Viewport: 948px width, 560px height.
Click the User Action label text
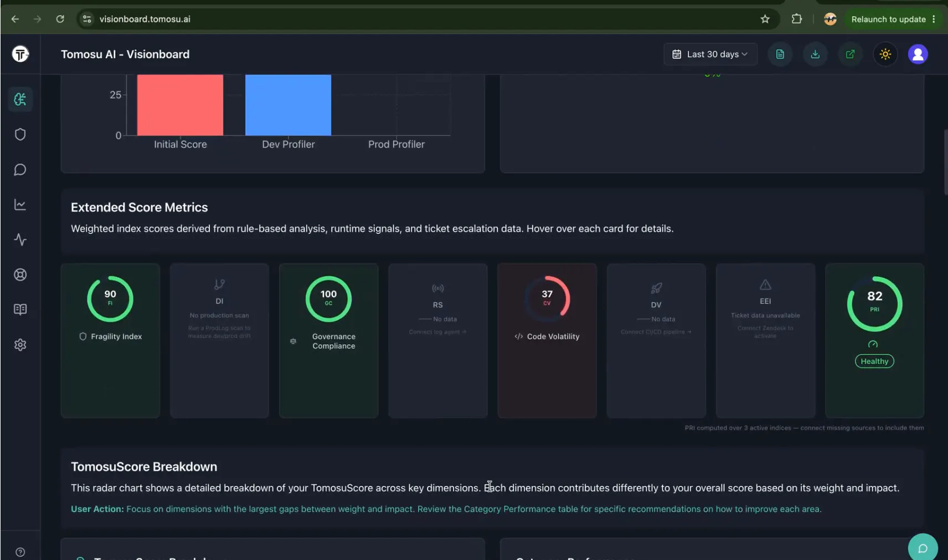97,509
